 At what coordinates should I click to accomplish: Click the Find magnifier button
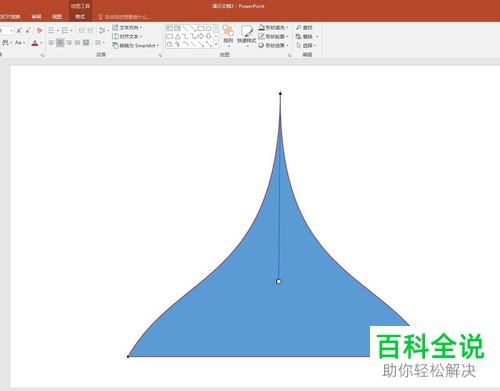[x=304, y=28]
